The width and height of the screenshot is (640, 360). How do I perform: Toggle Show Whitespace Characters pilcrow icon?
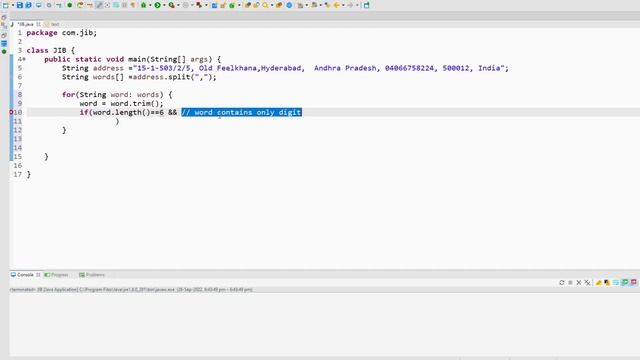(x=133, y=5)
